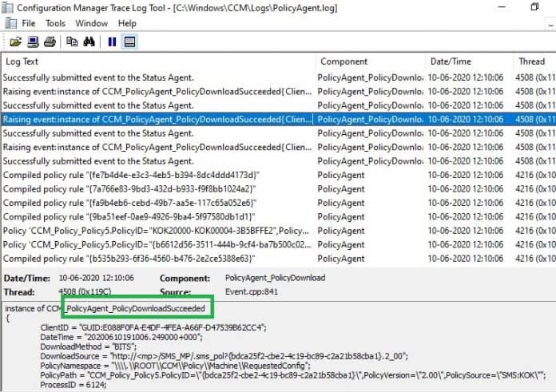Select row 'Compiled policy rule {fe7b4d4e-e3c3...'
Viewport: 556px width, 392px height.
(279, 175)
